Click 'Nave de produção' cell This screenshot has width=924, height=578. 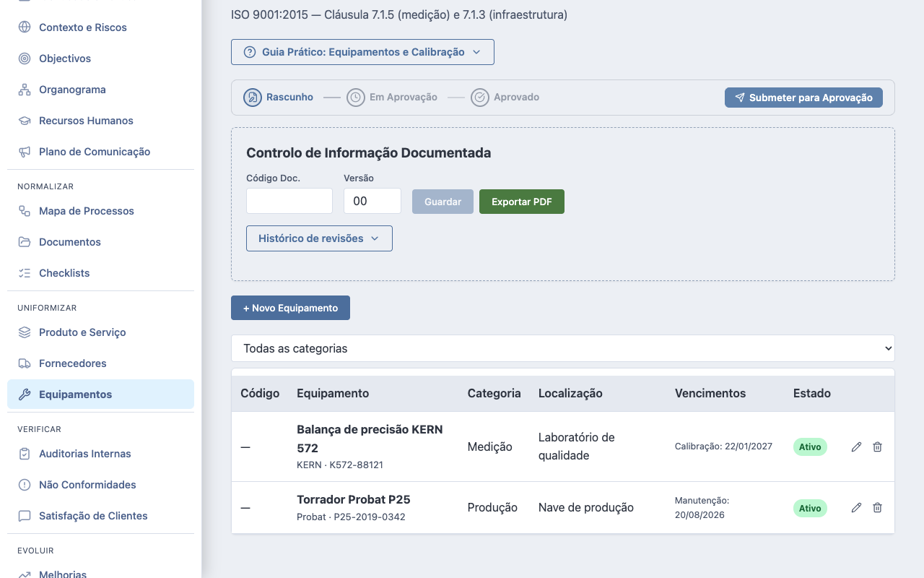(x=586, y=508)
